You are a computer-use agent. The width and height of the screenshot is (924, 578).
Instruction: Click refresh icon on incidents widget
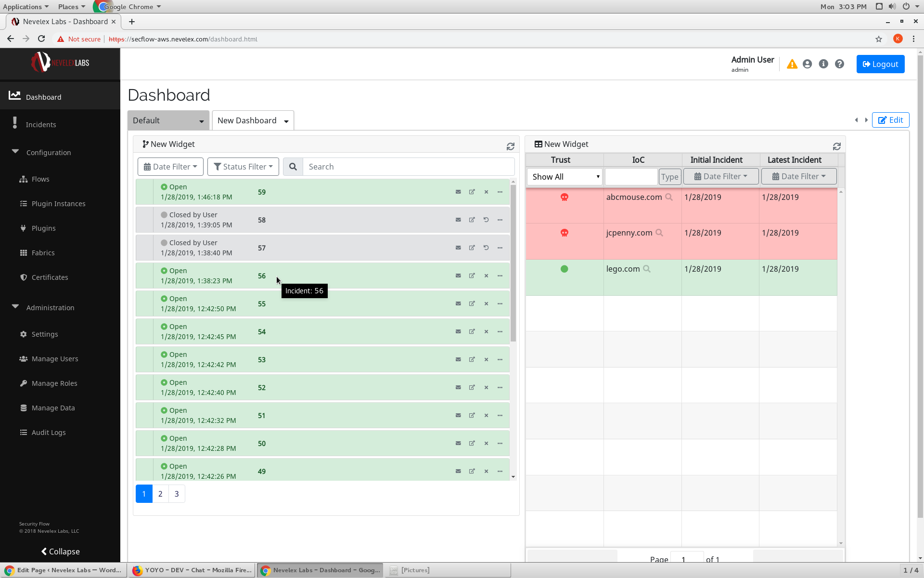510,146
